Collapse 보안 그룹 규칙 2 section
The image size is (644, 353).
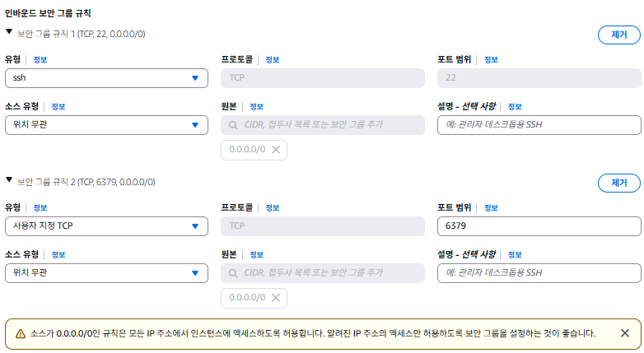point(9,180)
